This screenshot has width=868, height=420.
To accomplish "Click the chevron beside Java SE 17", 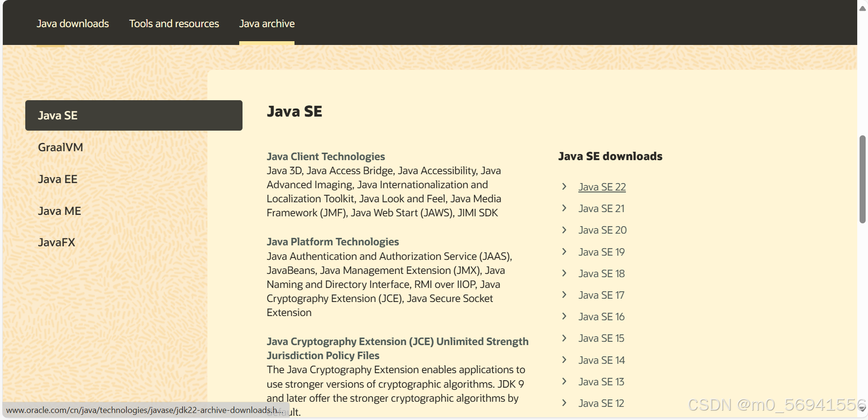I will (x=564, y=295).
